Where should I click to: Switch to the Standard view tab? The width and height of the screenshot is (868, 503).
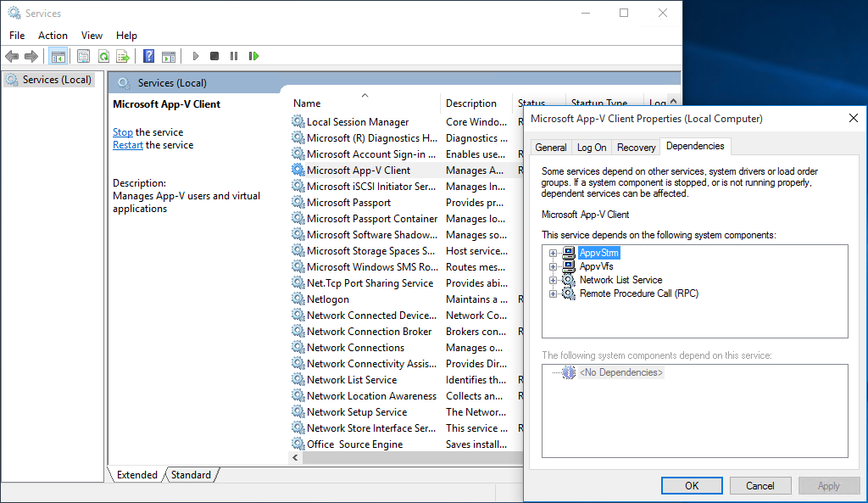click(191, 475)
